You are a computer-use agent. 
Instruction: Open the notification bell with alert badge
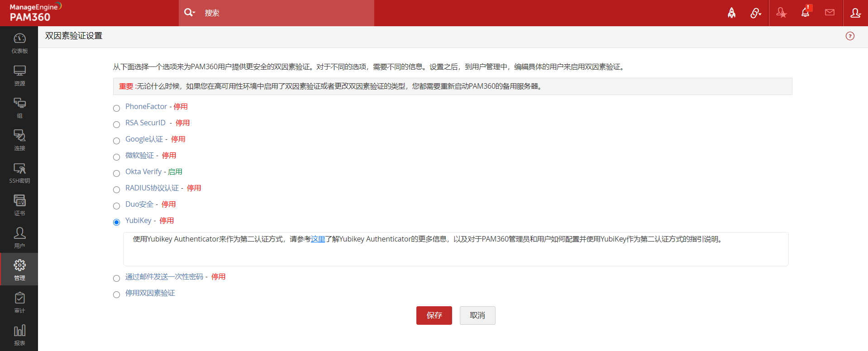coord(806,12)
